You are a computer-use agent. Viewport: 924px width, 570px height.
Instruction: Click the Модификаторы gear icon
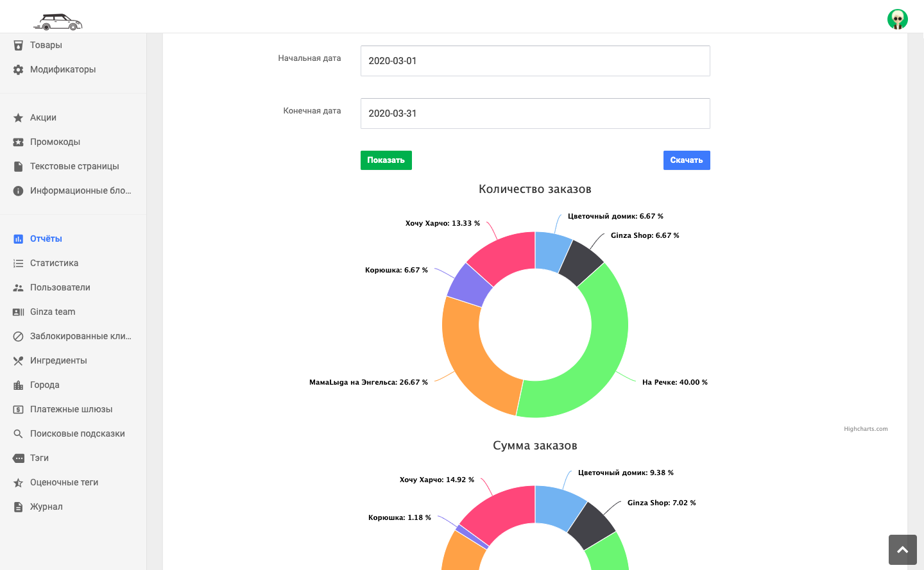[19, 70]
